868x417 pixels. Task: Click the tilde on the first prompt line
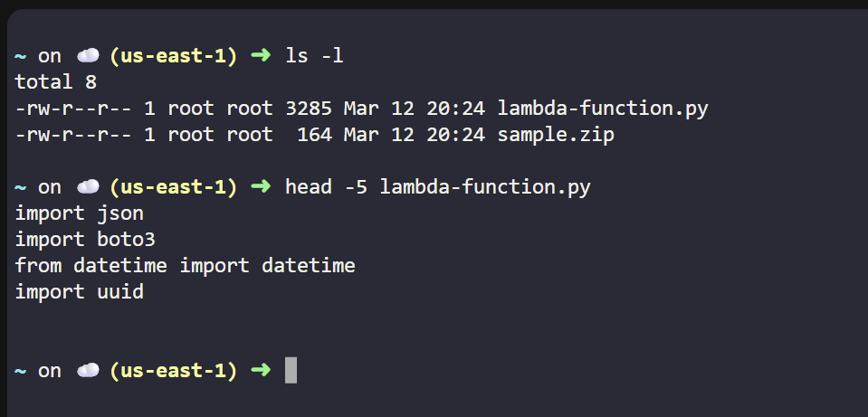click(x=21, y=56)
